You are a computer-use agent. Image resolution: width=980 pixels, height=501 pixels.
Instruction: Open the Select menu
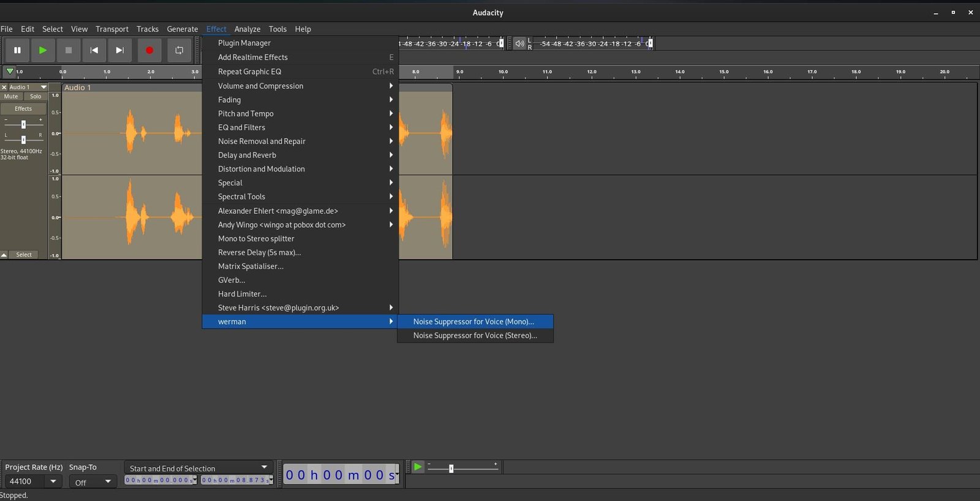[x=53, y=29]
